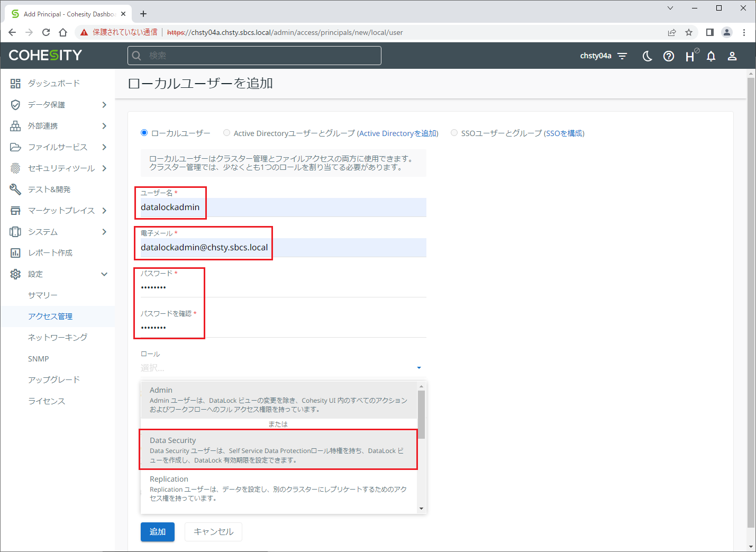Open the help question mark icon
The height and width of the screenshot is (552, 756).
tap(669, 56)
